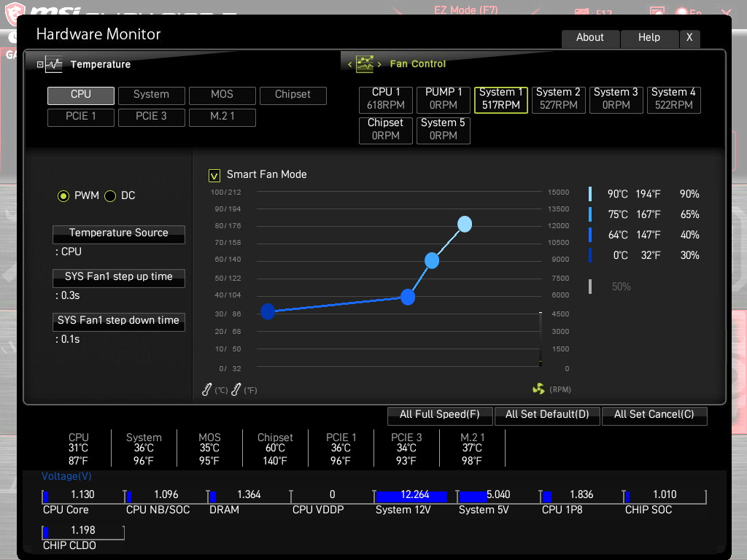Click EZ Mode (F7) in background window
Viewport: 747px width, 560px height.
465,10
